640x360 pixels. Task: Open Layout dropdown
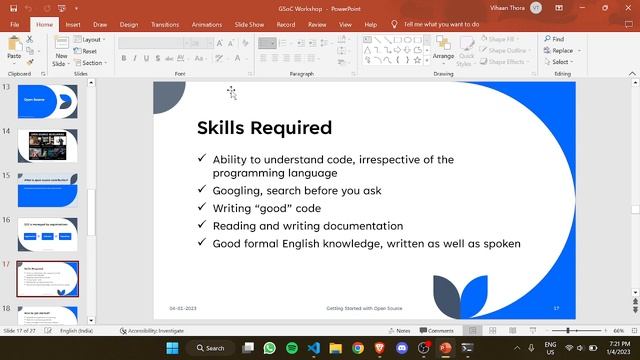(x=90, y=40)
